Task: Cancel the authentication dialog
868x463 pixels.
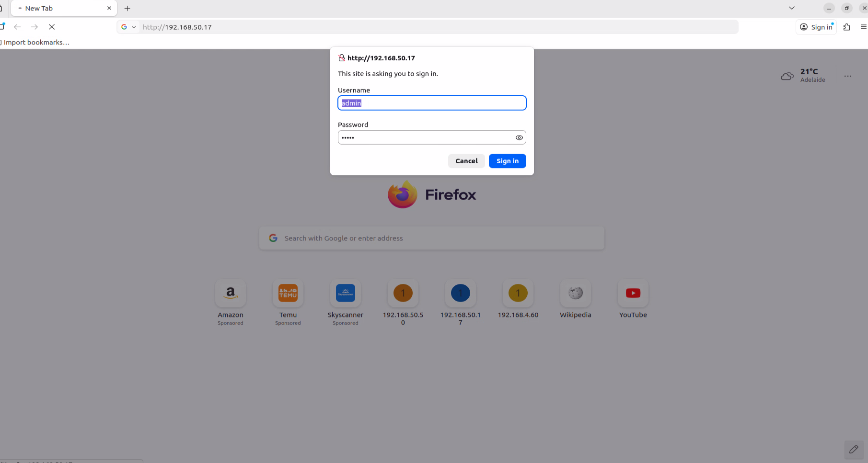Action: pos(466,161)
